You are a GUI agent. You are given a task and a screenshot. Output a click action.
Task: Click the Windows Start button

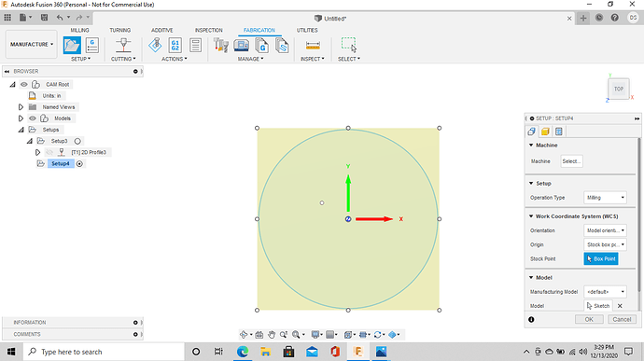tap(11, 352)
